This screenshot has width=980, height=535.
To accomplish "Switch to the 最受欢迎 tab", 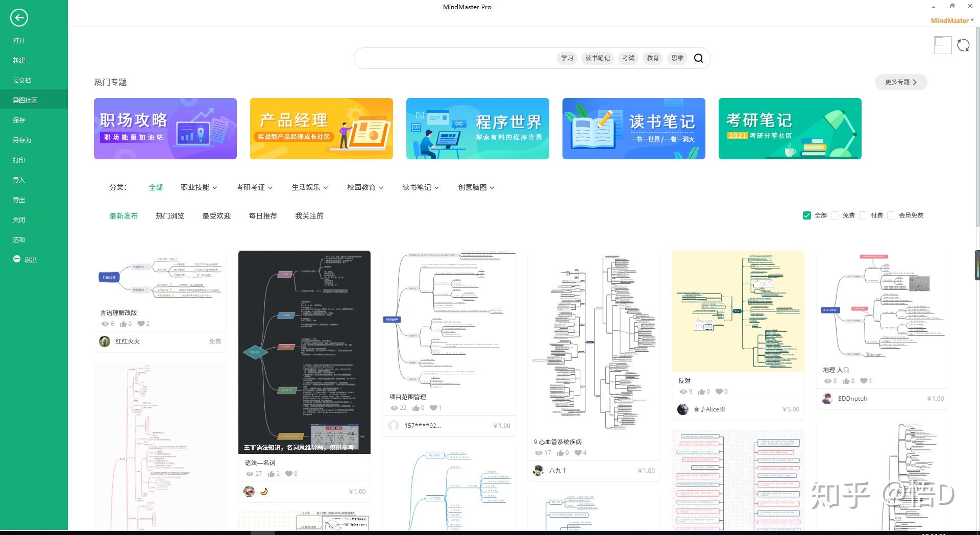I will click(216, 216).
